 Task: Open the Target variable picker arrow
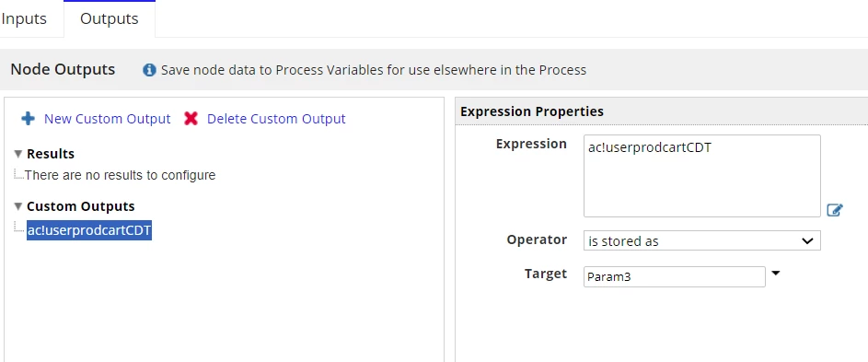coord(776,273)
